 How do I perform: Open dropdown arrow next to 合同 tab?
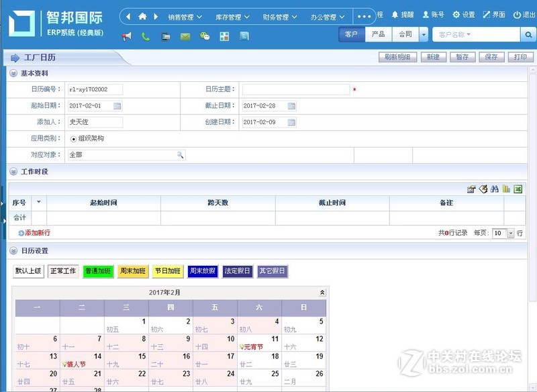tap(424, 35)
